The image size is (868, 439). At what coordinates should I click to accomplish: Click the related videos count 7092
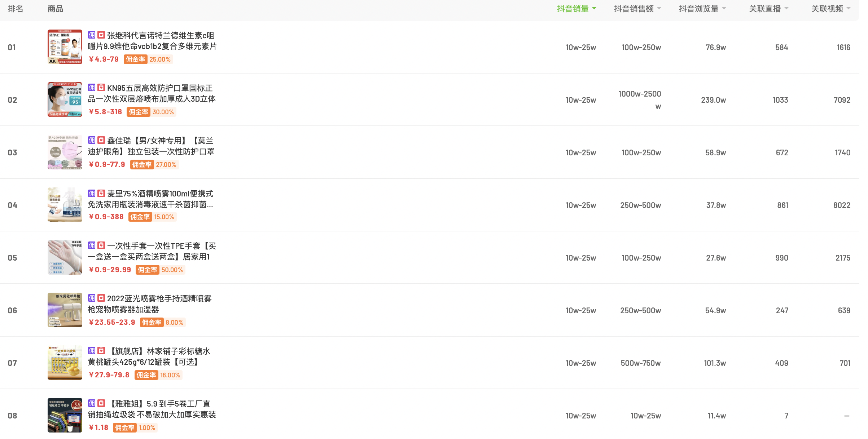[842, 100]
